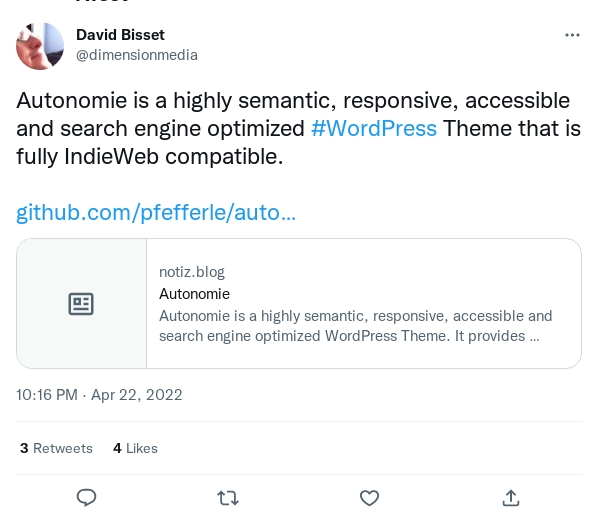598x512 pixels.
Task: View the 4 Likes list
Action: pyautogui.click(x=135, y=448)
